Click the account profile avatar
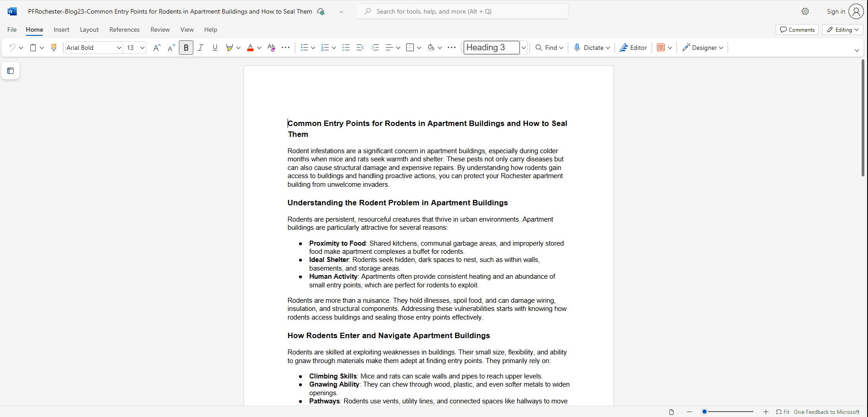This screenshot has height=417, width=868. click(x=856, y=11)
